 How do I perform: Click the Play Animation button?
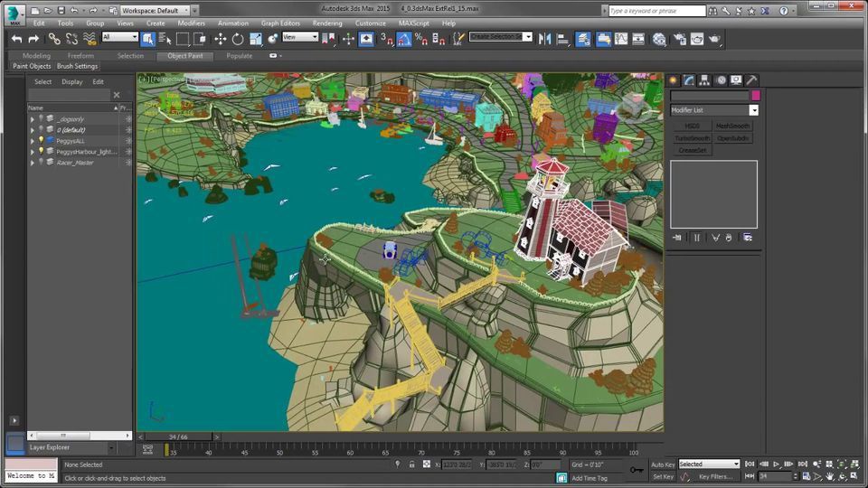pos(777,465)
